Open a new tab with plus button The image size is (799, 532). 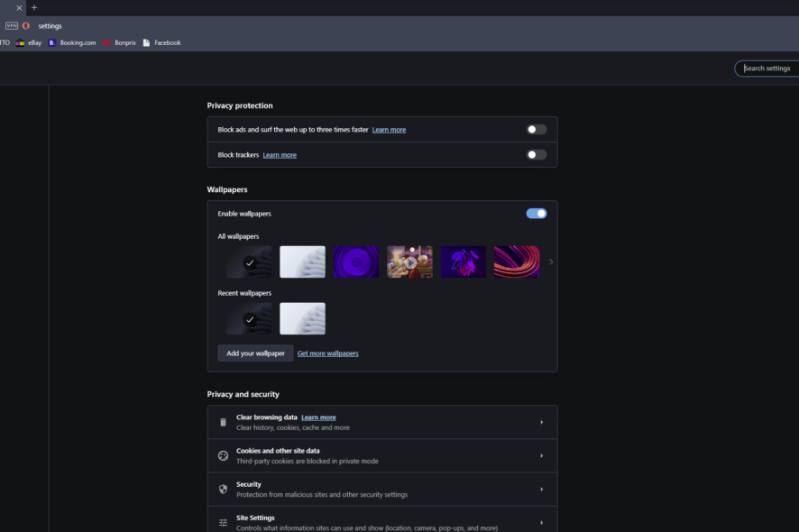pyautogui.click(x=34, y=7)
